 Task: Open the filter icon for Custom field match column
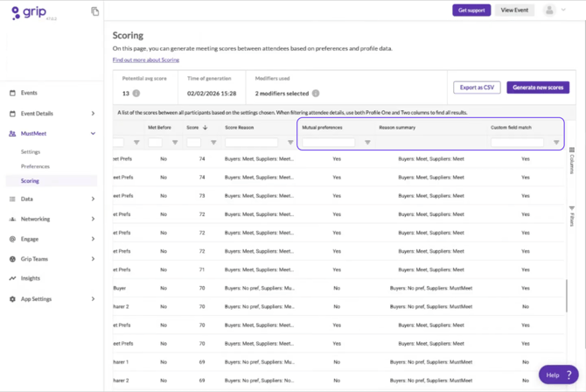click(556, 143)
